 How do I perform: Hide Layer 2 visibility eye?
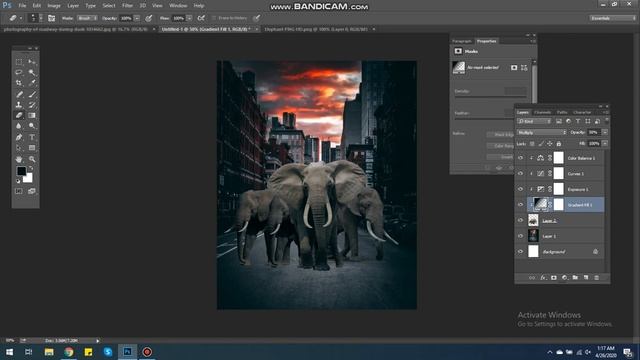[520, 220]
